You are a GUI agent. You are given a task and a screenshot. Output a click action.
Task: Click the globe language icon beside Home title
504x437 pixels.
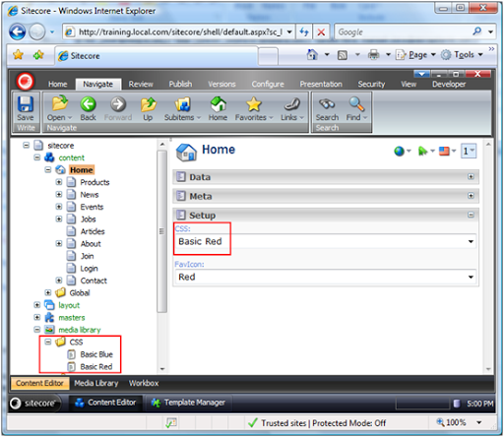point(399,152)
